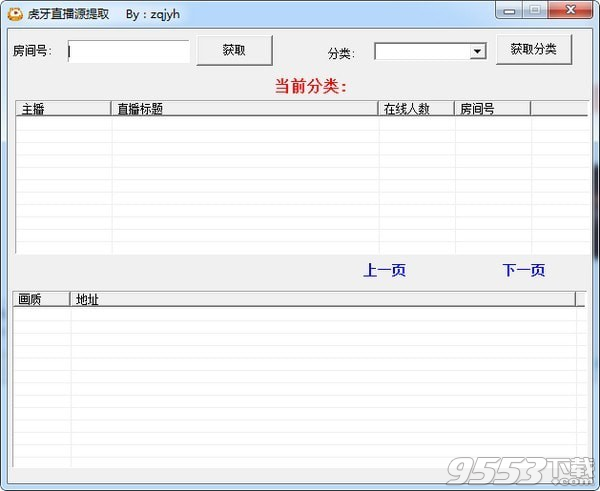Click the 画质 column header

[41, 299]
